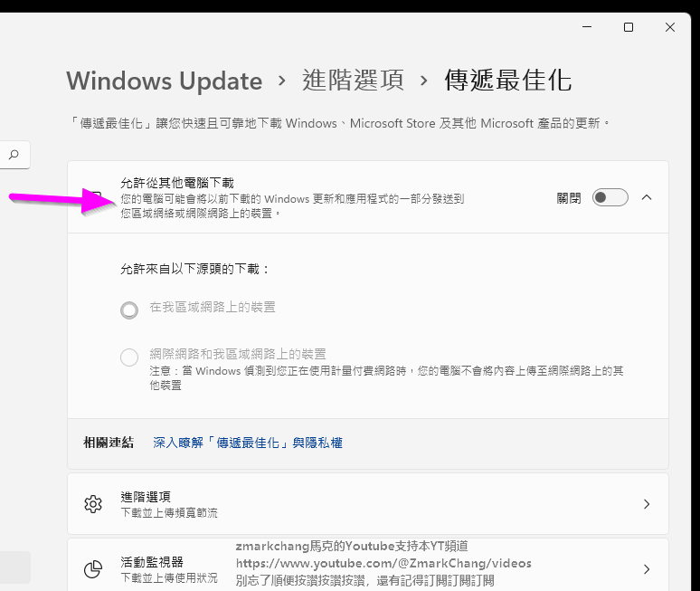Toggle the 允許從其他電腦下載 switch

610,197
